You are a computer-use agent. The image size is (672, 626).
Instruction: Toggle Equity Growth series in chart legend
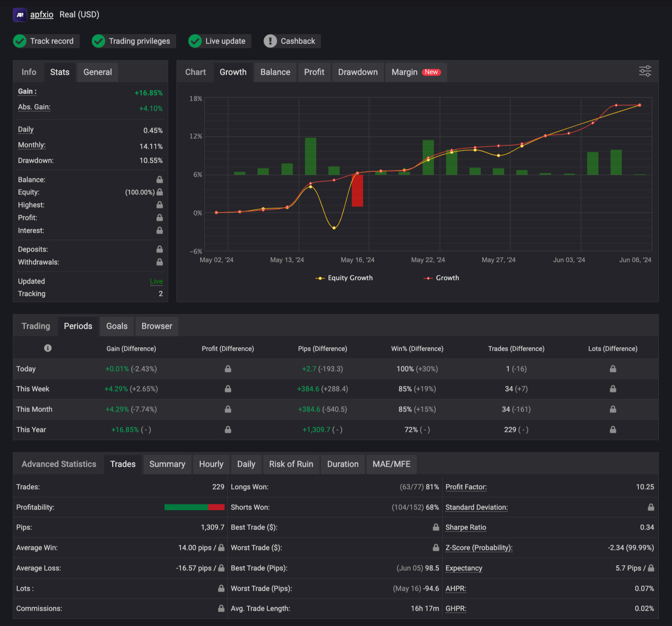click(x=344, y=278)
